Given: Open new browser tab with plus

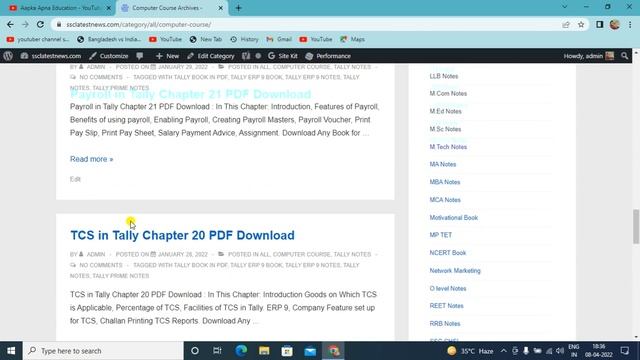Looking at the screenshot, I should [238, 8].
